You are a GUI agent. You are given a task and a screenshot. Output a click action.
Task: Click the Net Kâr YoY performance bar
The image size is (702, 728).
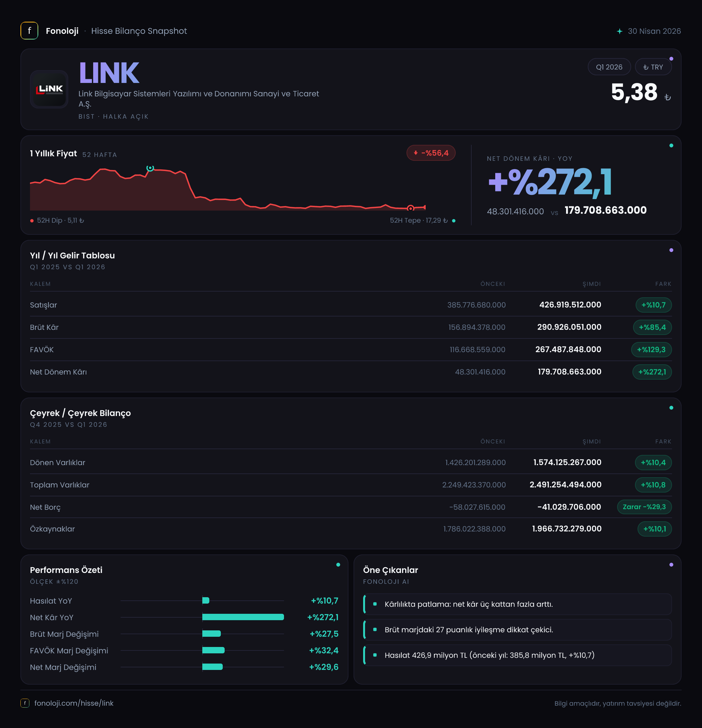click(243, 617)
